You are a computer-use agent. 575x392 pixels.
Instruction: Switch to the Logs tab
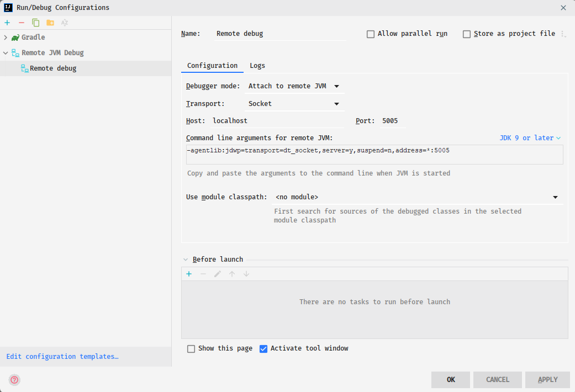point(257,65)
